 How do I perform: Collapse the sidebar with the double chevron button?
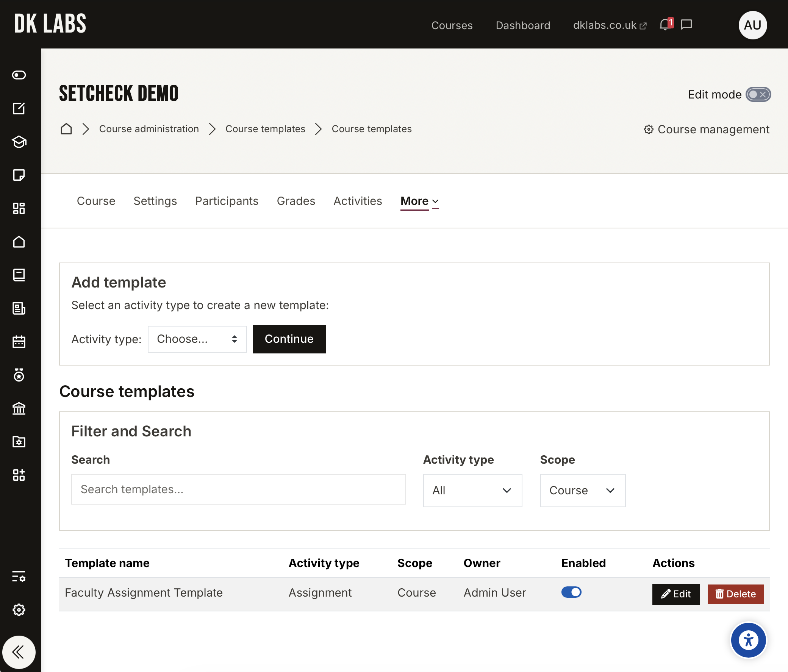[x=19, y=652]
